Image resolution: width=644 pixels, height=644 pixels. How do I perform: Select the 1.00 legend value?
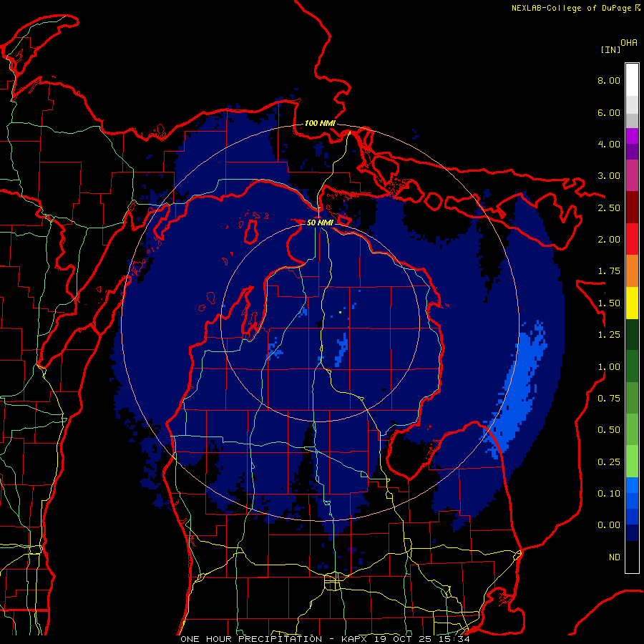tap(609, 367)
